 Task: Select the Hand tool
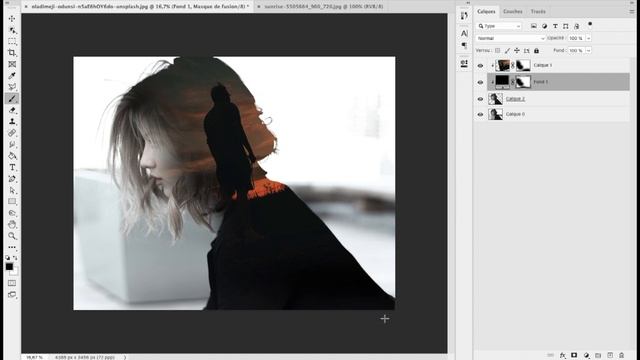coord(12,224)
